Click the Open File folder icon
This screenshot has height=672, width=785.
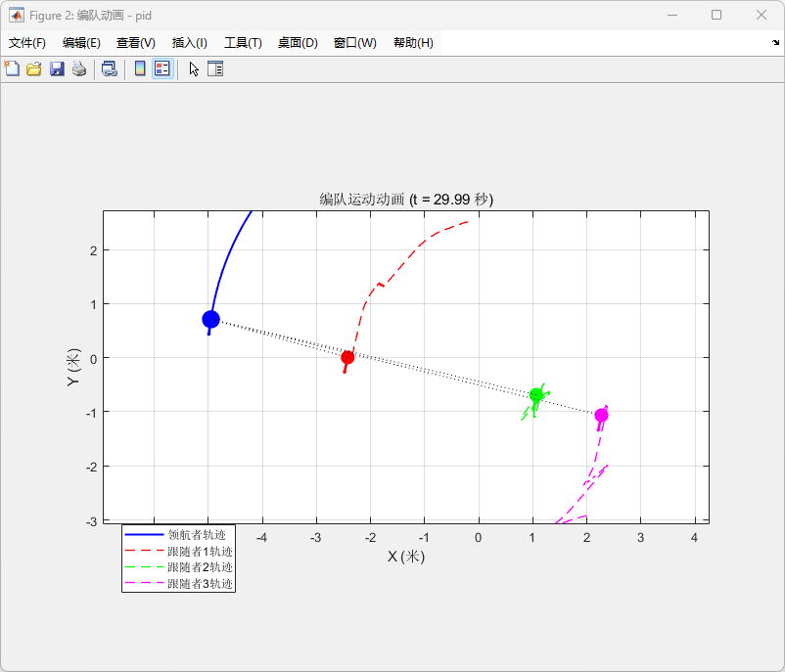34,68
